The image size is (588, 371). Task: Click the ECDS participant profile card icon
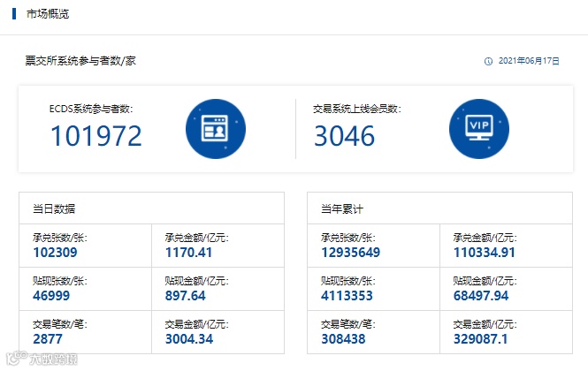[216, 129]
